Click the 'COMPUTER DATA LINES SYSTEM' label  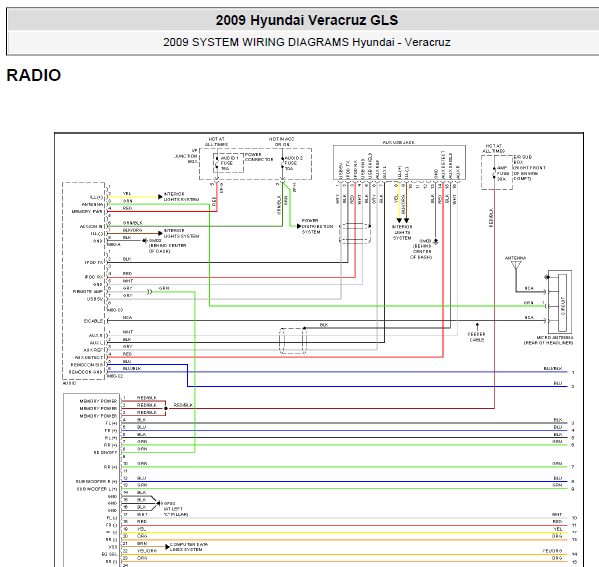pyautogui.click(x=189, y=547)
